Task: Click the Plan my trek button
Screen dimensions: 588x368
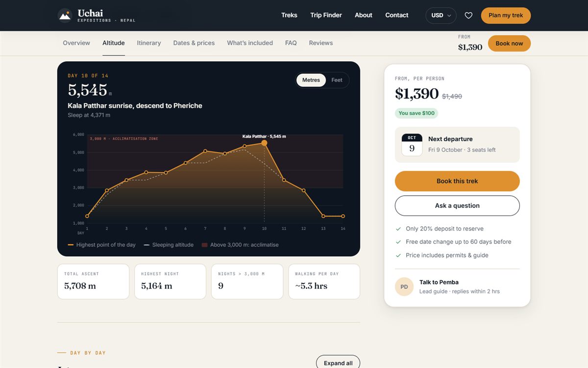Action: 506,15
